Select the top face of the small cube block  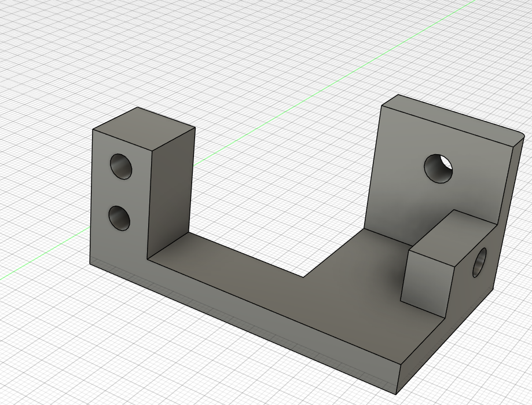click(x=453, y=238)
